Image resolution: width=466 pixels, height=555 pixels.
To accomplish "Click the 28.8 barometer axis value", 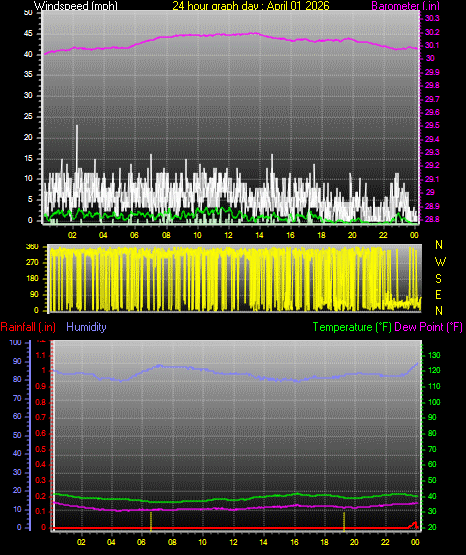I will [432, 219].
